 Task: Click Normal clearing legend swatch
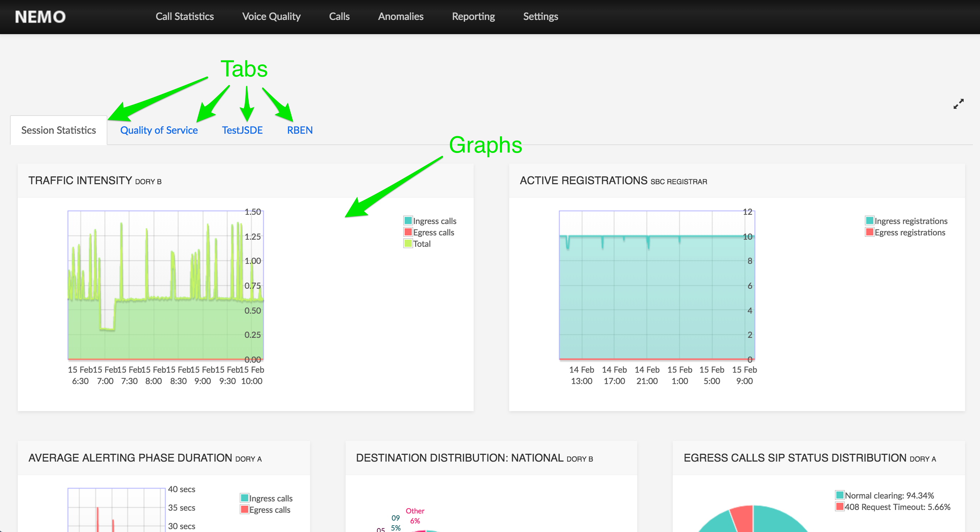coord(840,495)
